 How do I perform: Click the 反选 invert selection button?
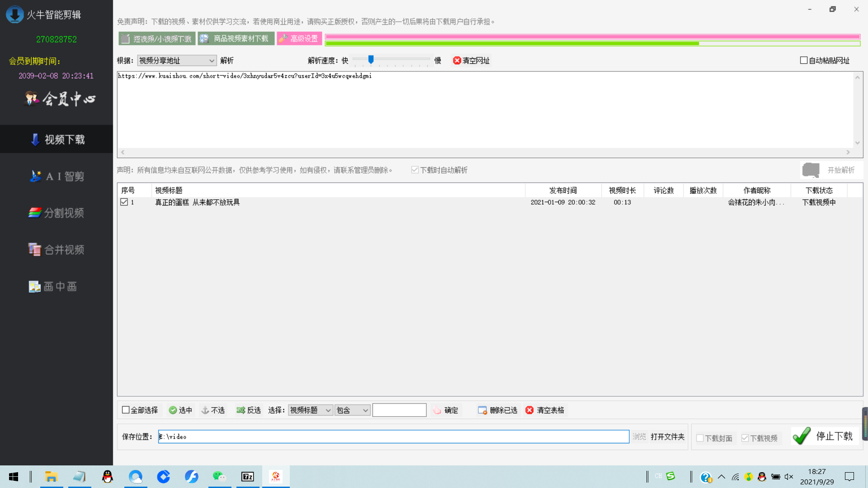click(249, 410)
